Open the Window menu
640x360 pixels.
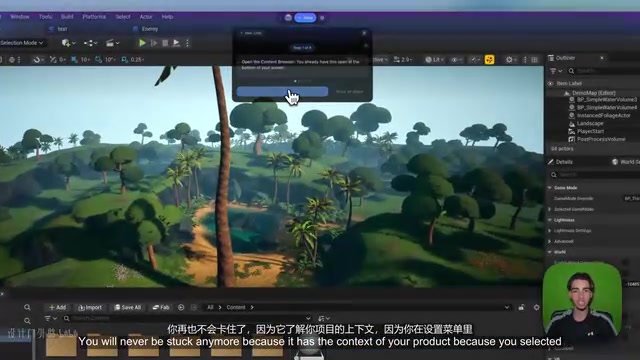click(20, 17)
